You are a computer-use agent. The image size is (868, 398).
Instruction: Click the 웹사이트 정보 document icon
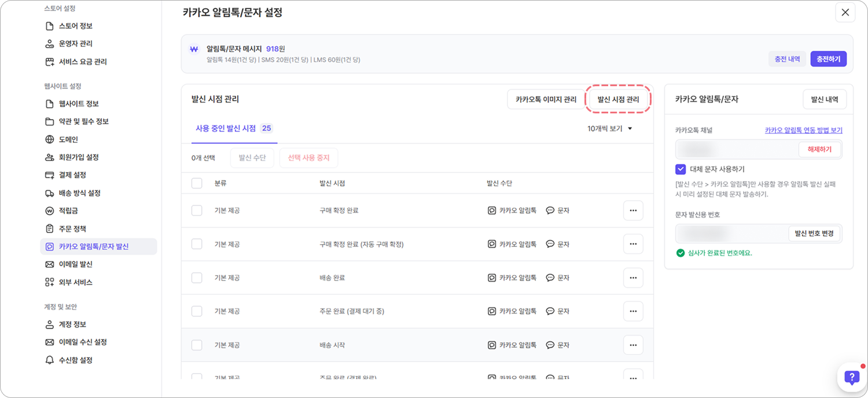[x=49, y=104]
